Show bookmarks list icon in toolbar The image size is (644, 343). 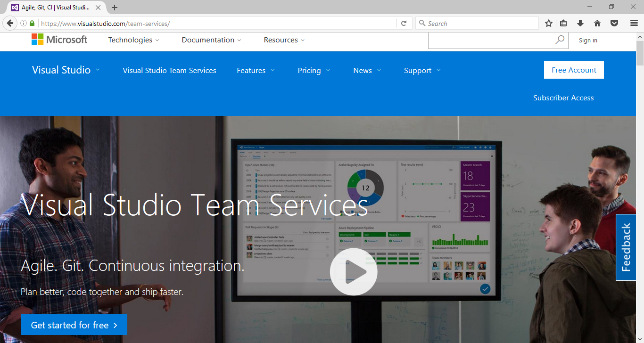click(563, 23)
